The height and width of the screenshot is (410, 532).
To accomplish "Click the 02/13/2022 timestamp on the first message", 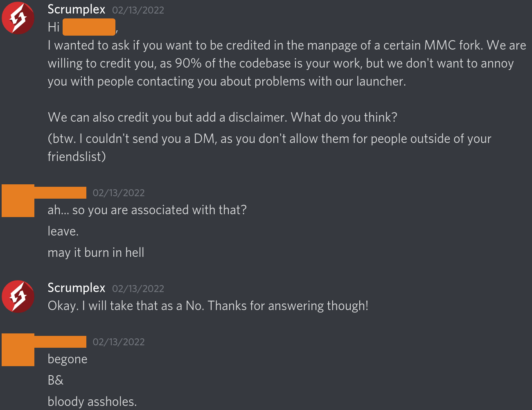I will [x=138, y=10].
